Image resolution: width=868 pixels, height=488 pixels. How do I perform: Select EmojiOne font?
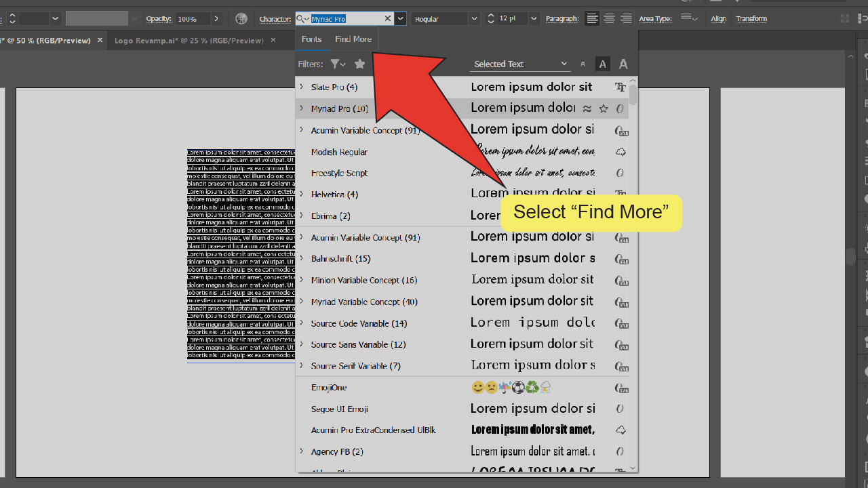[x=329, y=388]
